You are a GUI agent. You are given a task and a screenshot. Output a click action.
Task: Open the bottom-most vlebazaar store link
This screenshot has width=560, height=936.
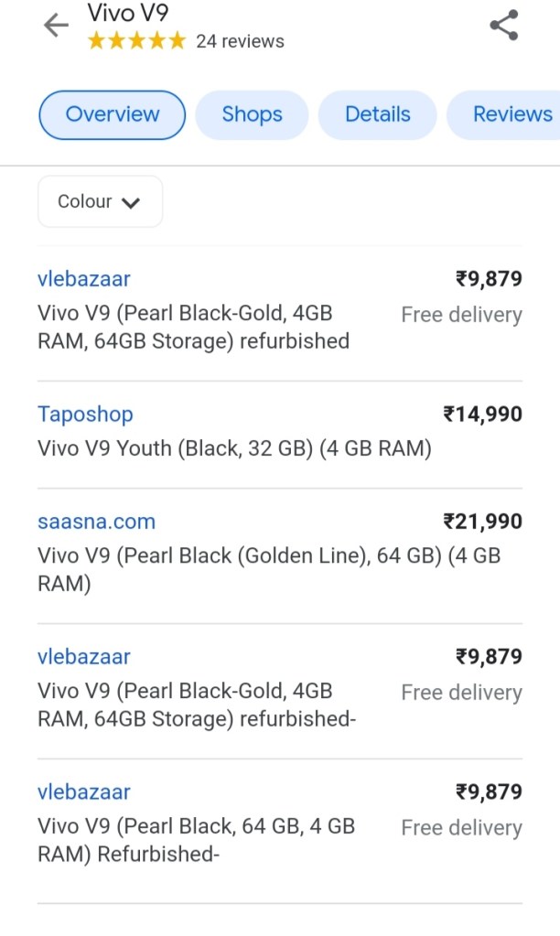(84, 791)
